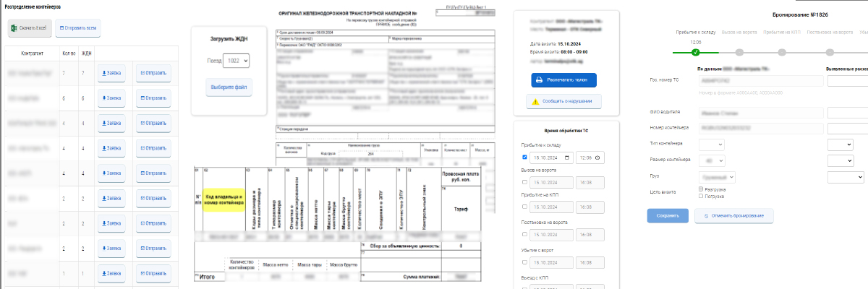This screenshot has height=289, width=868.
Task: Click the gray step dot under Постановка на ворота
Action: [829, 52]
